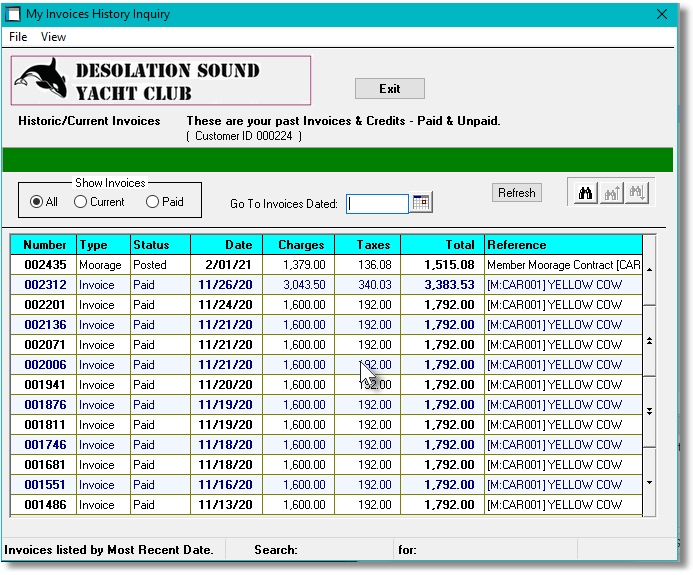Click the Go To Invoices Dated field

pyautogui.click(x=377, y=204)
